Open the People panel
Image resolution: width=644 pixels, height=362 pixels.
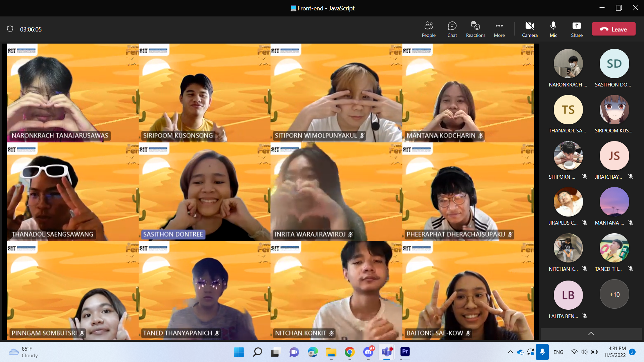tap(429, 29)
